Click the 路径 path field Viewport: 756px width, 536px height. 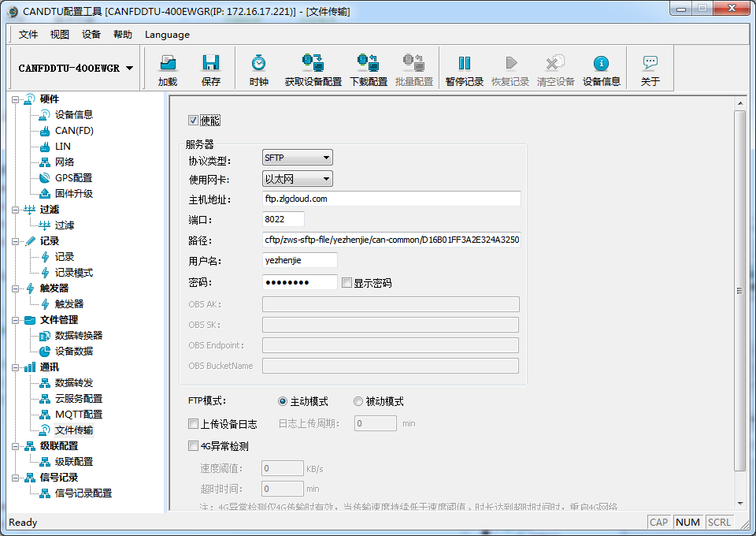(391, 240)
